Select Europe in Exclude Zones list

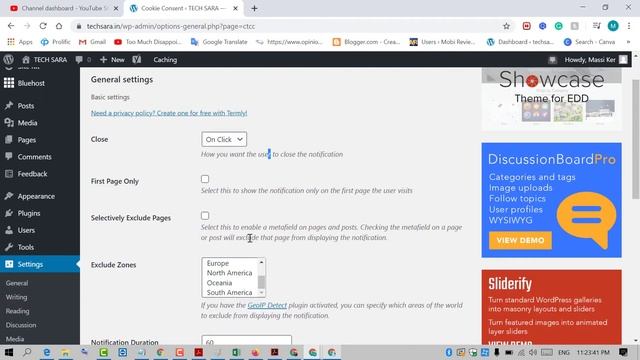pyautogui.click(x=218, y=263)
